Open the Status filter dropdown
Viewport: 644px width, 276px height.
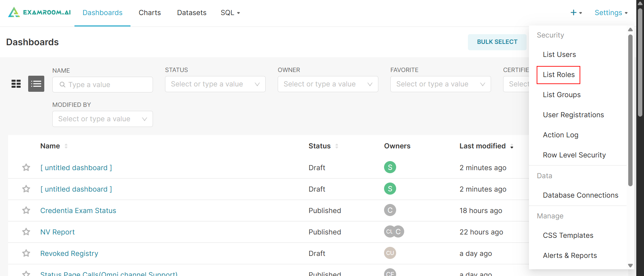pyautogui.click(x=215, y=84)
